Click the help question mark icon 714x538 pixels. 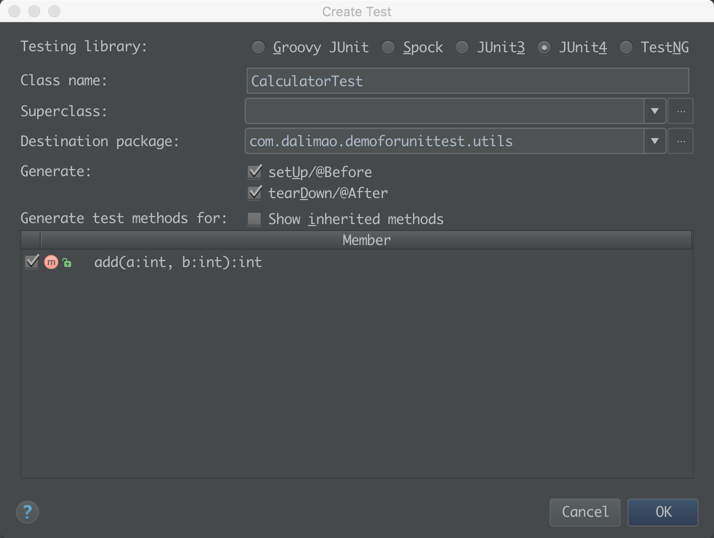coord(28,512)
